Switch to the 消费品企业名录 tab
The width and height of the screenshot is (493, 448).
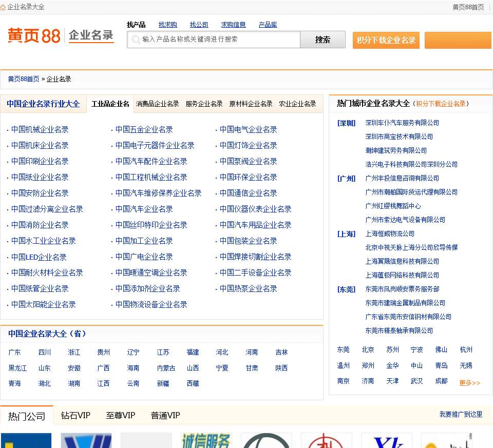pyautogui.click(x=156, y=103)
